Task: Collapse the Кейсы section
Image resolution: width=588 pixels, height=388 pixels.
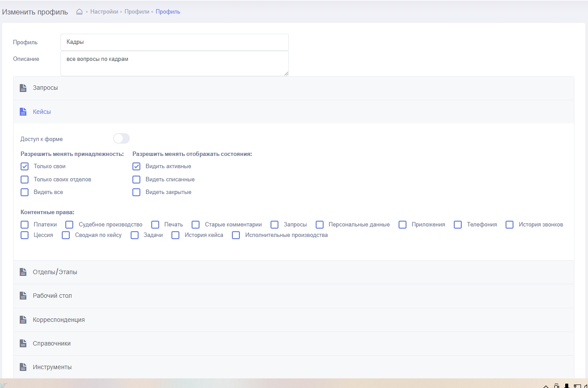Action: (x=42, y=112)
